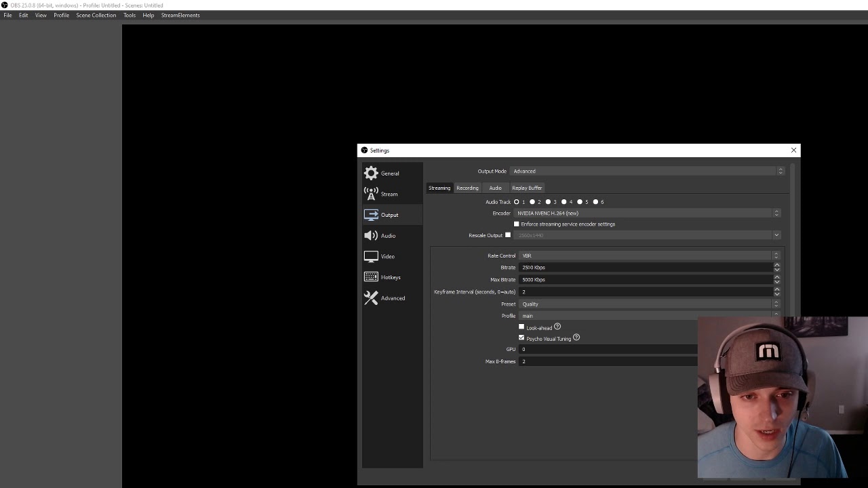Open the Output Mode dropdown
The image size is (868, 488).
[x=648, y=171]
